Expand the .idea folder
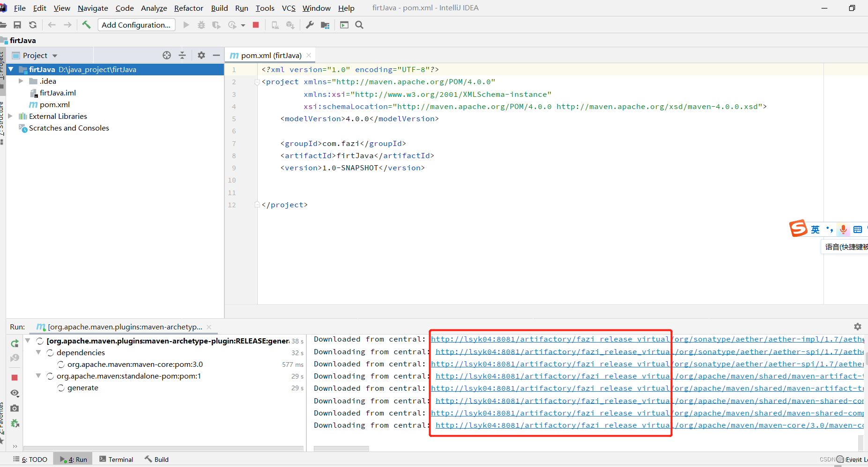Screen dimensions: 868x467 [21, 81]
